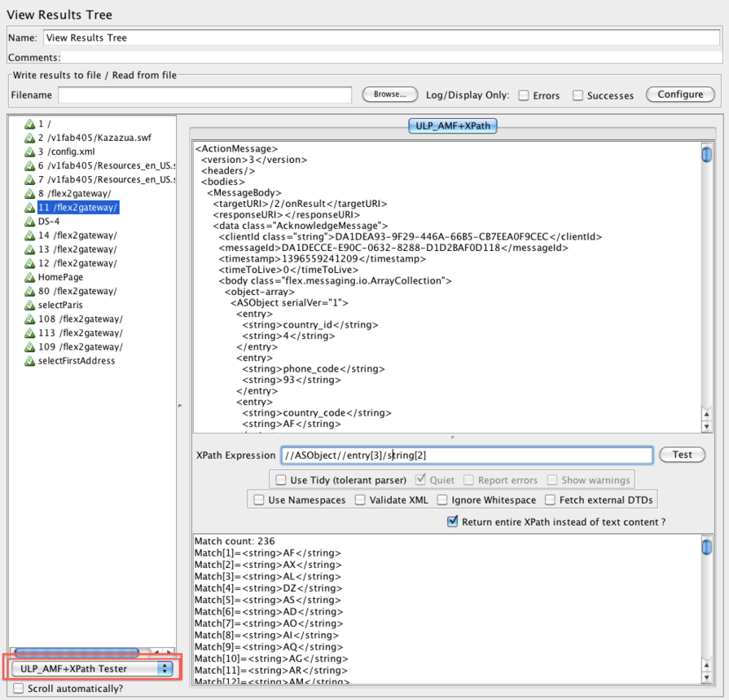
Task: Click the selectParis result status icon
Action: 29,305
